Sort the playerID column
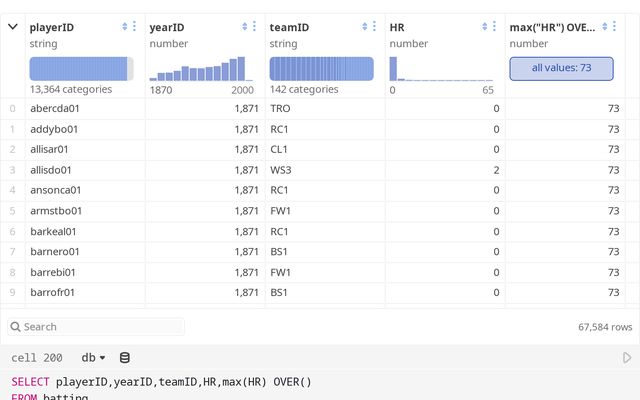The width and height of the screenshot is (640, 400). (x=125, y=27)
